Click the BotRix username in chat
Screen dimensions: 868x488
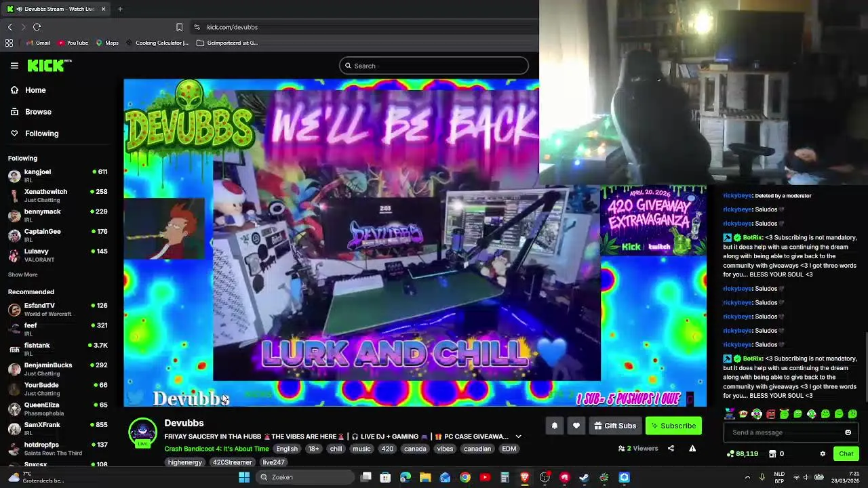point(753,238)
